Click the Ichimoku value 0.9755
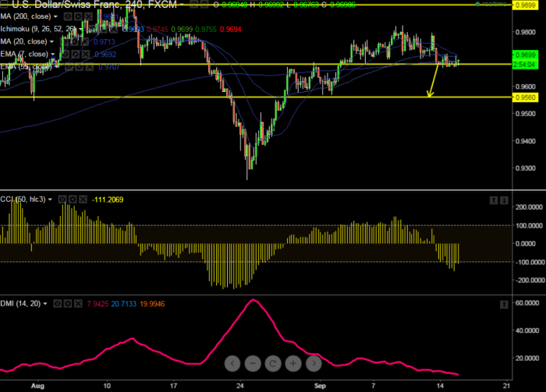 tap(206, 29)
